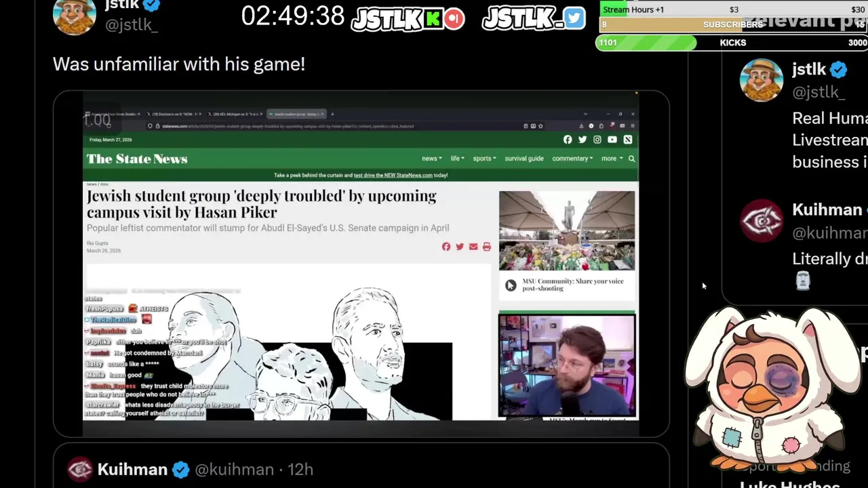Open The State News YouTube icon
Viewport: 868px width, 488px height.
pos(612,140)
